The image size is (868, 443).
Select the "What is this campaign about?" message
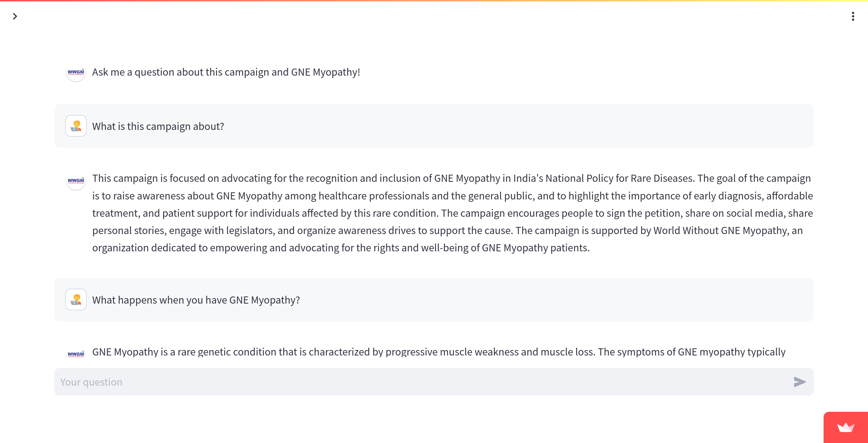tap(158, 127)
